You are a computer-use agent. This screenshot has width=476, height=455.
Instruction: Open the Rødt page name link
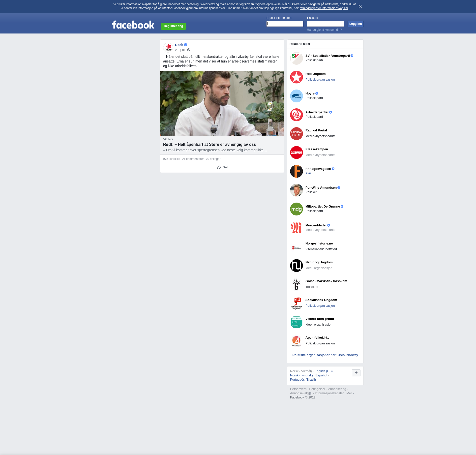click(179, 45)
